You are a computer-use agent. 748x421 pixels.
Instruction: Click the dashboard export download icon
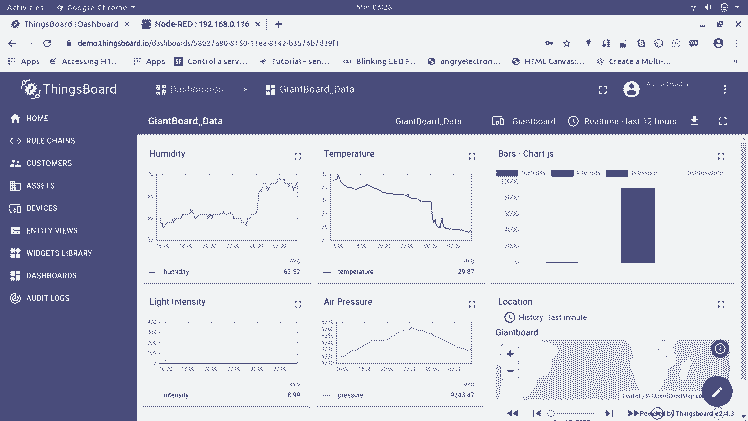point(696,121)
